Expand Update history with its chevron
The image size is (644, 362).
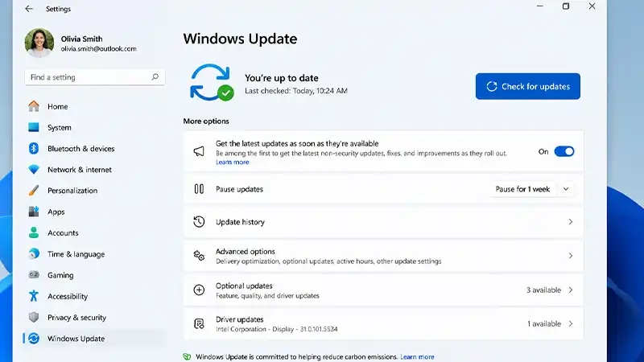[571, 222]
